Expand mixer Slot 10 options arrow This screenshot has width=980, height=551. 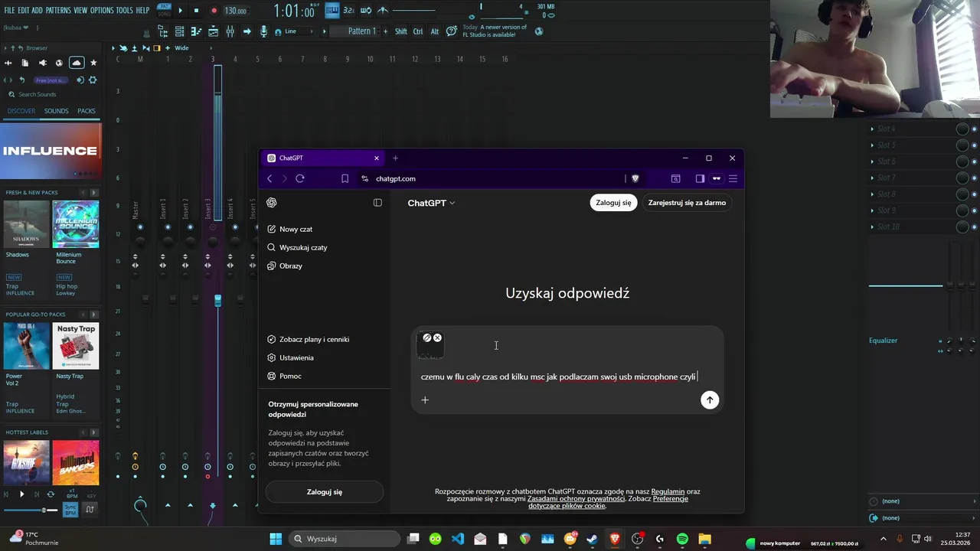[x=872, y=227]
